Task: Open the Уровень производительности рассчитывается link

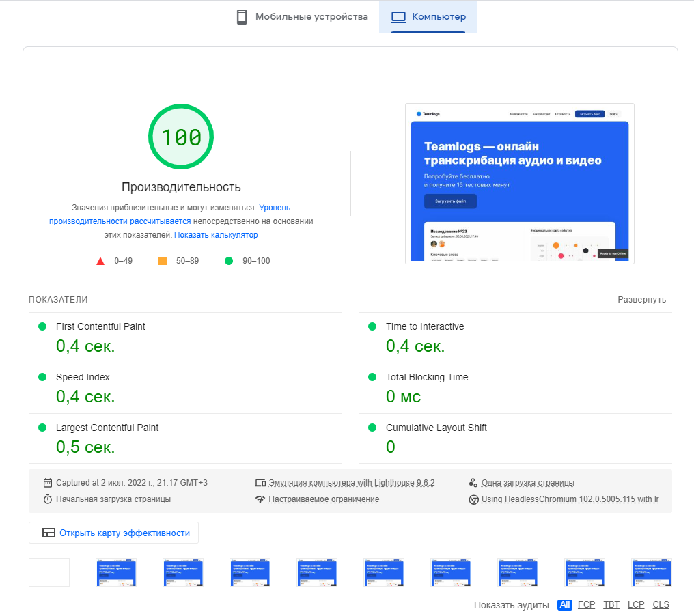Action: [169, 214]
